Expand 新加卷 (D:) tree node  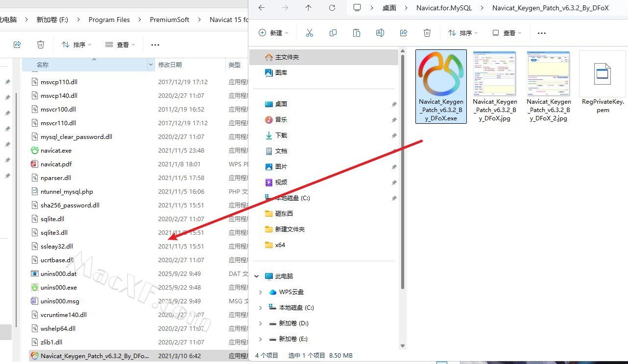pos(261,323)
